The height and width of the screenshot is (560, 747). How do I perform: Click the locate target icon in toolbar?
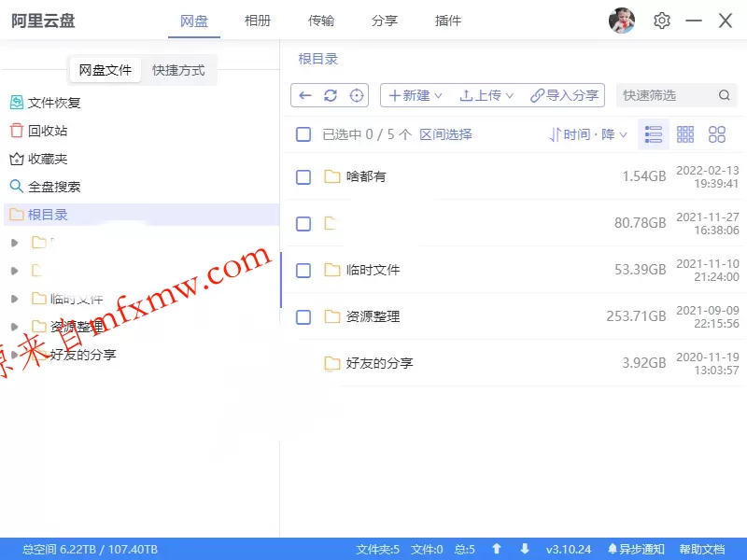click(357, 96)
